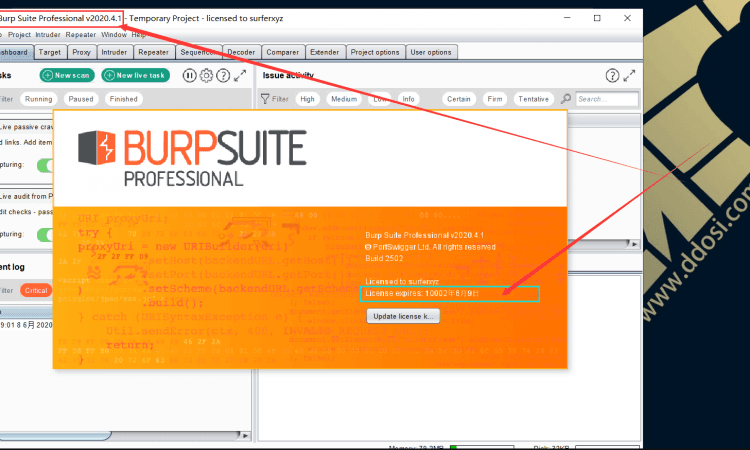This screenshot has width=750, height=450.
Task: Open the Extender tab
Action: [x=324, y=52]
